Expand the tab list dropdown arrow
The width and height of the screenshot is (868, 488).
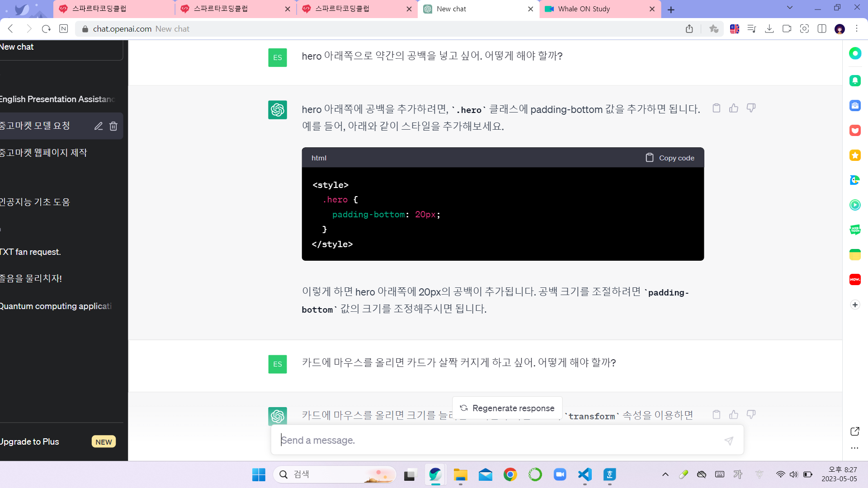[790, 8]
